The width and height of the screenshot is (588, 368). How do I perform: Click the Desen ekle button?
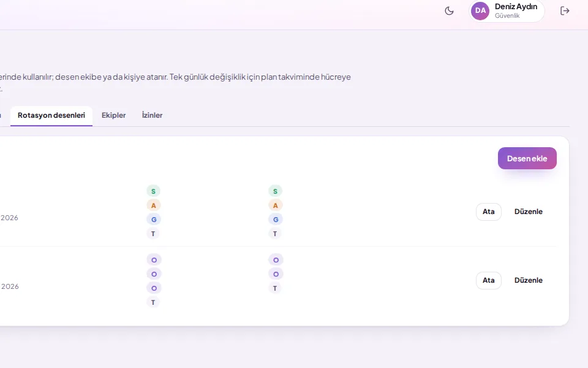(x=527, y=158)
